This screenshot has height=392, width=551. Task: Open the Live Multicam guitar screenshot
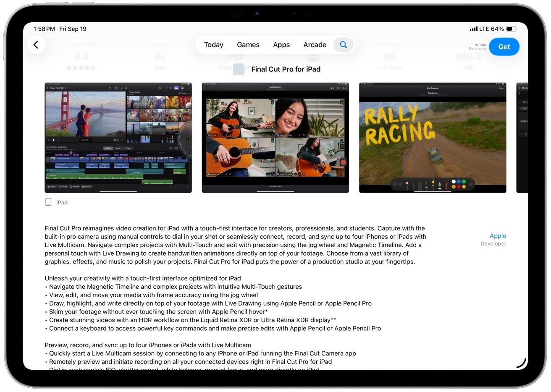(275, 138)
